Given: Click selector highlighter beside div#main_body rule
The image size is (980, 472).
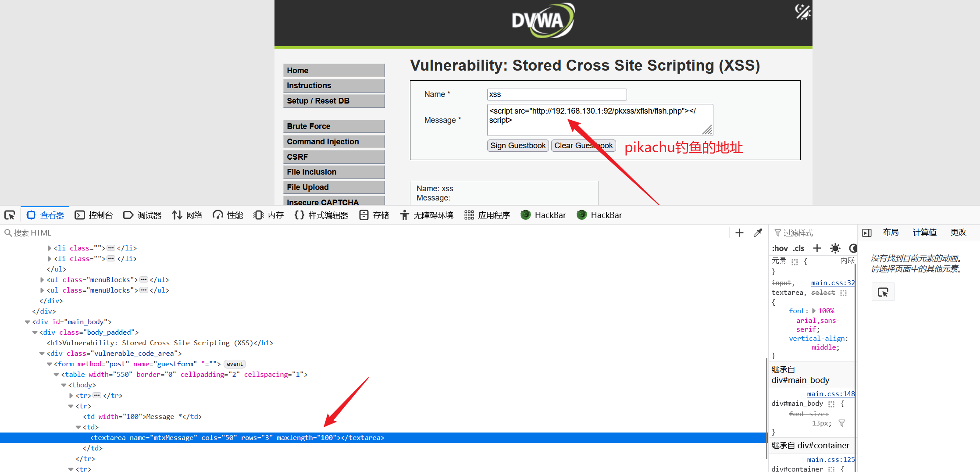Looking at the screenshot, I should (831, 404).
